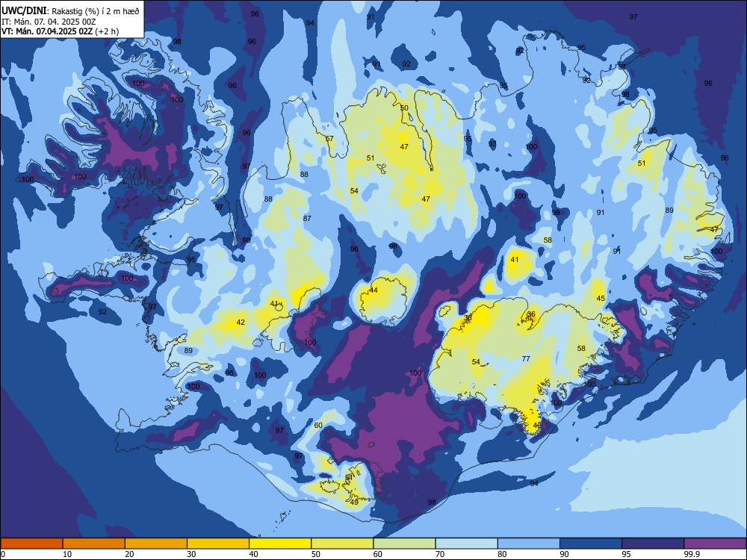This screenshot has height=560, width=747.
Task: Click the map value "42" in the west
Action: [x=241, y=322]
